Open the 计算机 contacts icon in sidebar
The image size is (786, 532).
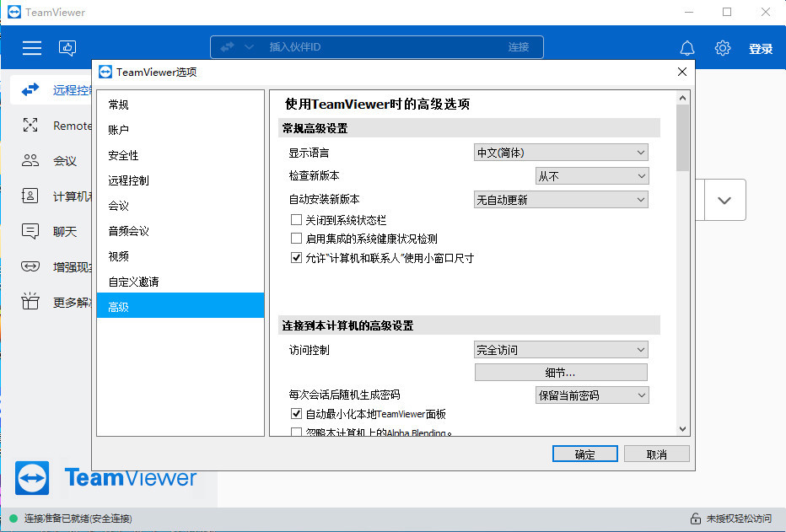click(x=30, y=196)
